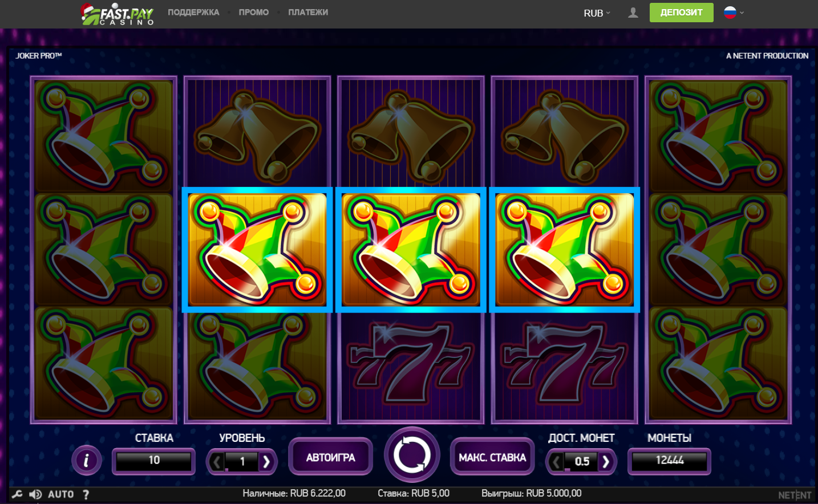This screenshot has height=504, width=818.
Task: Open the help question mark icon
Action: (x=86, y=494)
